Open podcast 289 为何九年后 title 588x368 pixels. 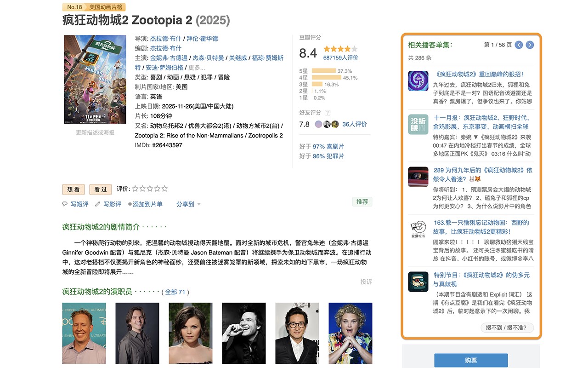tap(483, 174)
